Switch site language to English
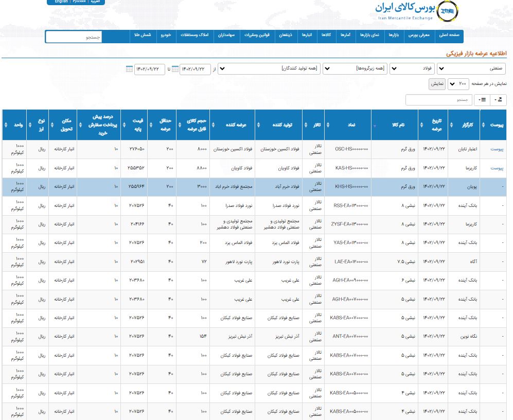 61,2
